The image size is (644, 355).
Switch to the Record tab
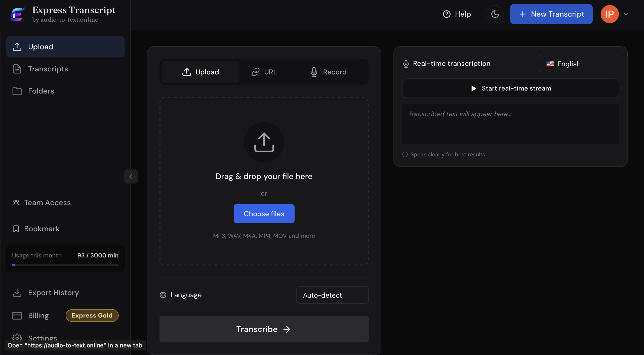coord(328,72)
